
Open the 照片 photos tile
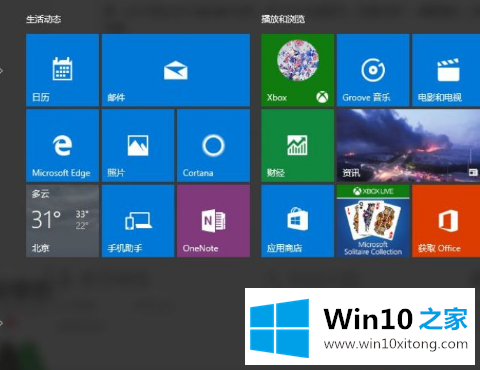tap(138, 146)
